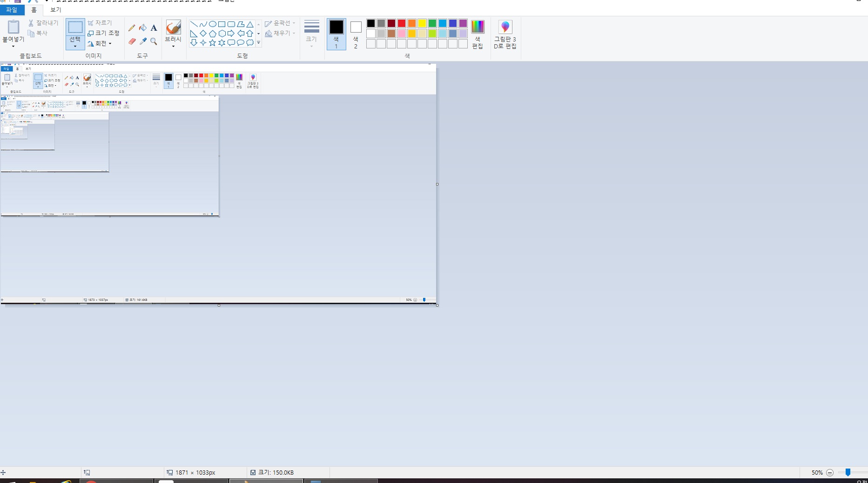Click the canvas right-edge resize handle
This screenshot has width=868, height=483.
(437, 184)
